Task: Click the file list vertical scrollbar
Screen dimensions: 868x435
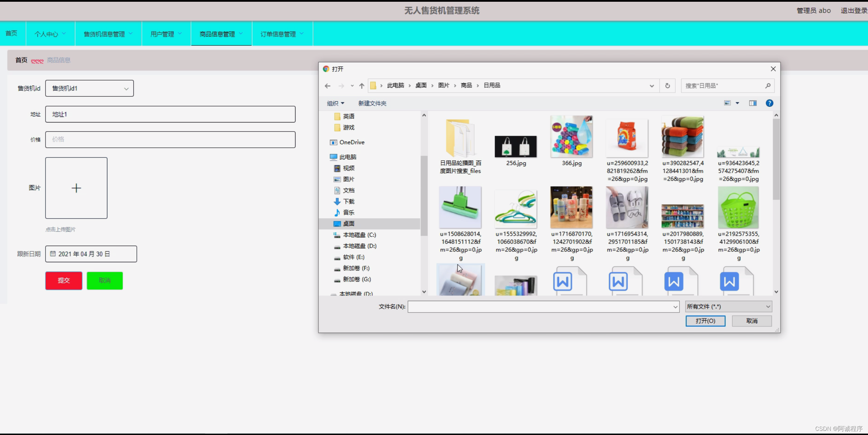Action: [776, 159]
